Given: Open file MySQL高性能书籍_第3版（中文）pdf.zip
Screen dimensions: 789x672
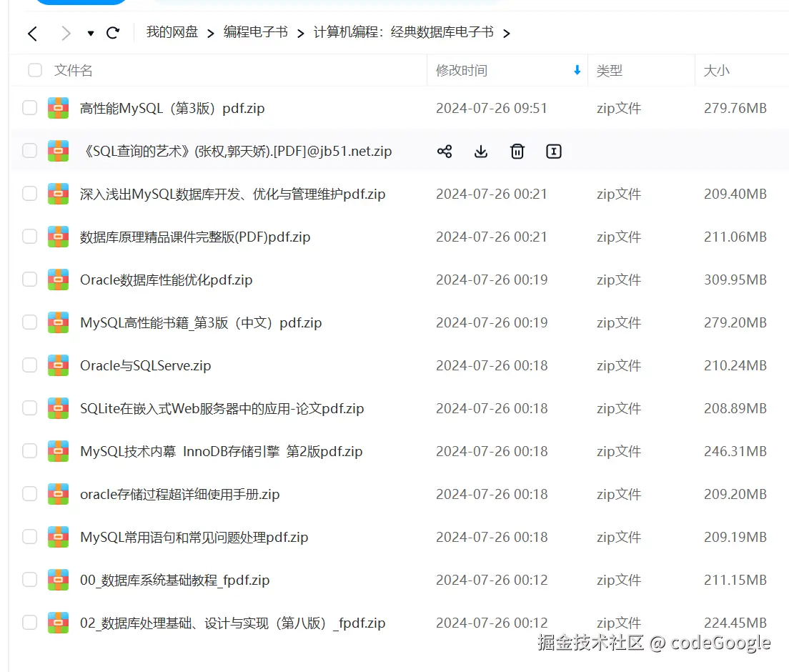Looking at the screenshot, I should point(201,322).
